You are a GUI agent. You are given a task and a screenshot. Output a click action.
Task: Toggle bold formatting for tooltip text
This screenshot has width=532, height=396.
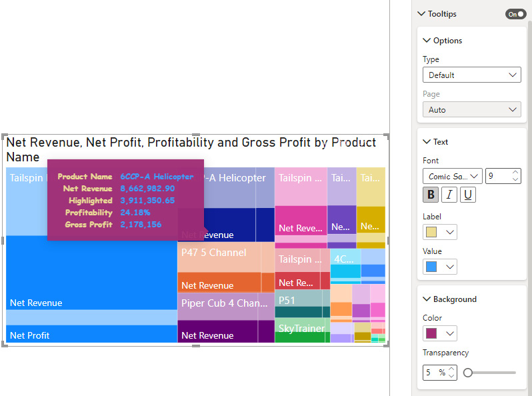tap(431, 195)
